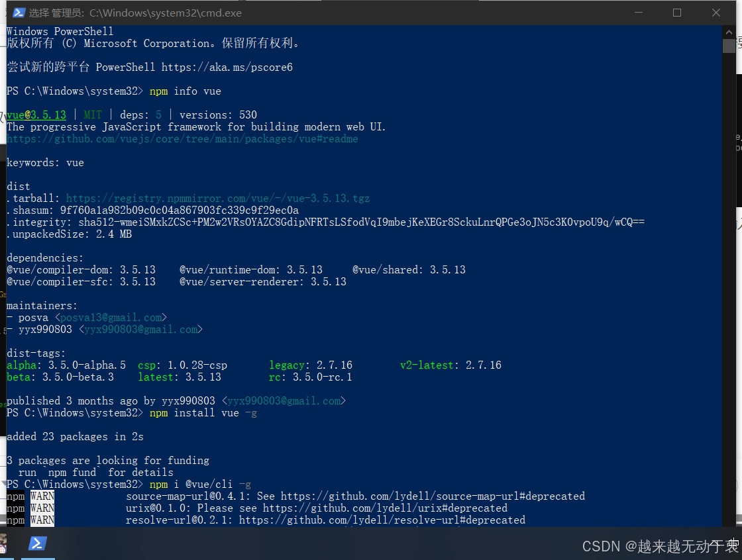Click the 'run npm fund for details' line
The width and height of the screenshot is (742, 560).
click(x=95, y=473)
